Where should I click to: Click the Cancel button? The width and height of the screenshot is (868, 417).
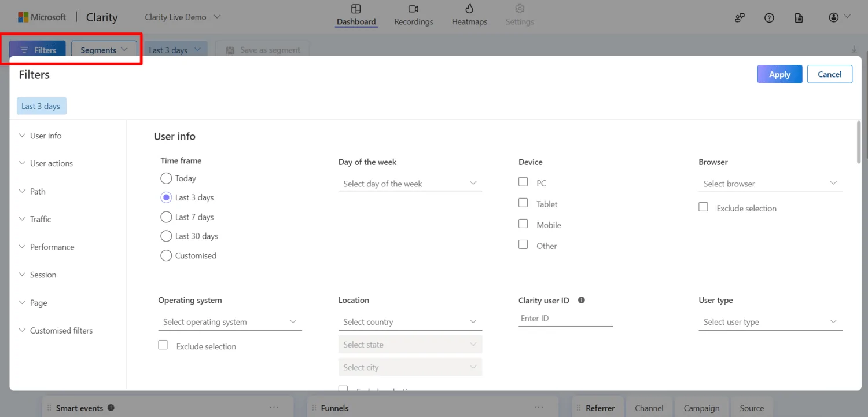click(x=829, y=74)
